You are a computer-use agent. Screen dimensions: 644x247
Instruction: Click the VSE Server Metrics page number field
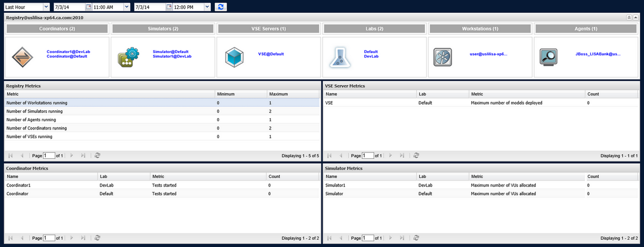[x=368, y=155]
